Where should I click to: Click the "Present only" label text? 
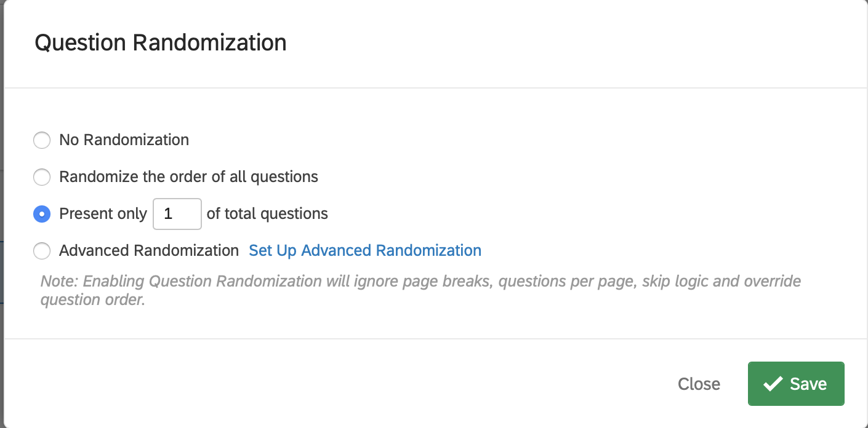pyautogui.click(x=103, y=214)
